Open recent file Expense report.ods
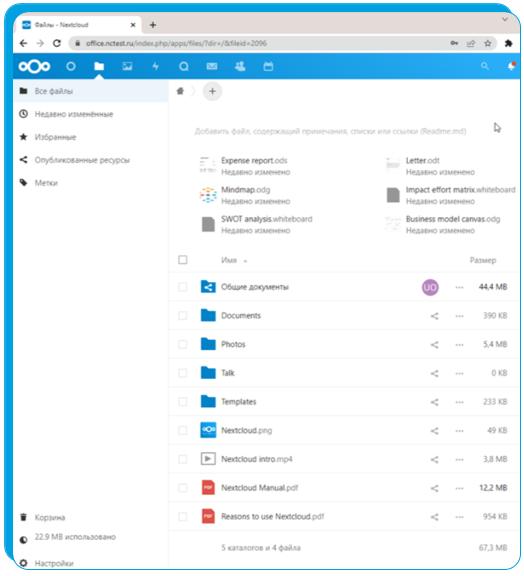This screenshot has width=524, height=576. (x=245, y=166)
